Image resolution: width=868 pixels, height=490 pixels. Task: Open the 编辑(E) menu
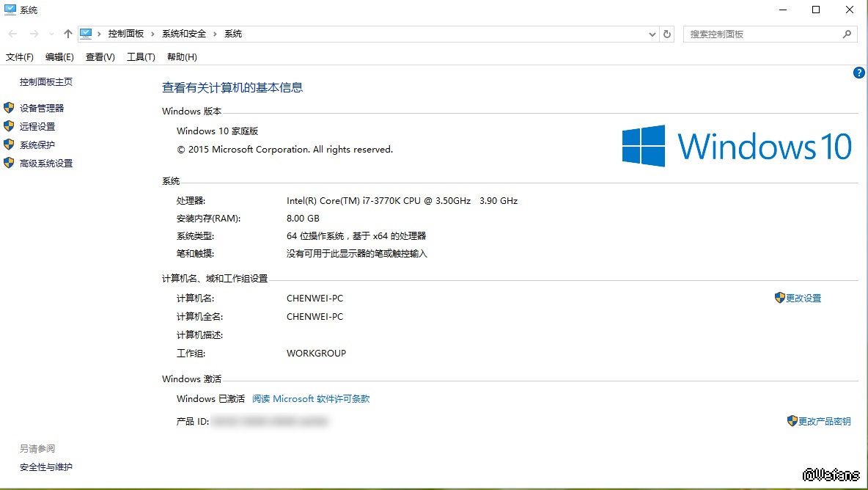[59, 57]
